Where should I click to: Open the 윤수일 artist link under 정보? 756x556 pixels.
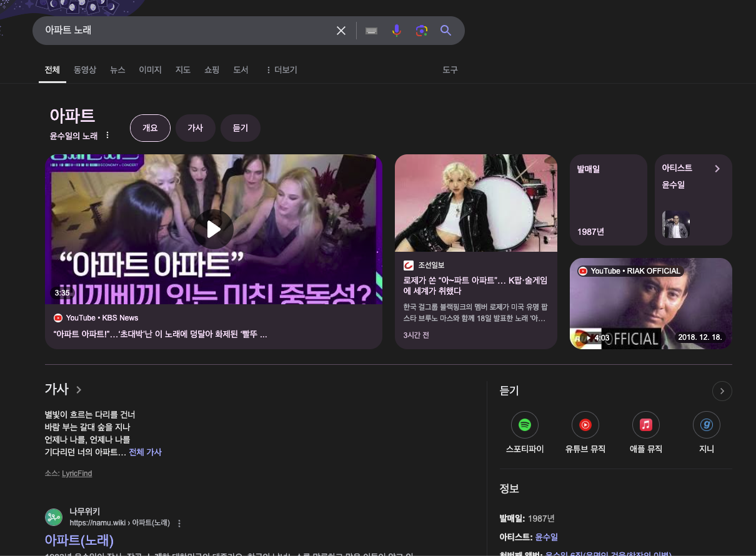coord(547,537)
